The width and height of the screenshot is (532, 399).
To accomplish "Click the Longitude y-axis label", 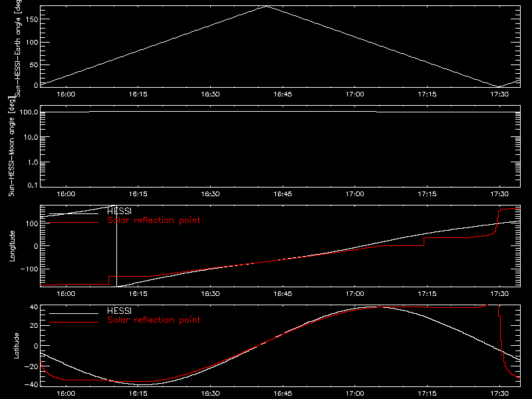I will tap(12, 246).
